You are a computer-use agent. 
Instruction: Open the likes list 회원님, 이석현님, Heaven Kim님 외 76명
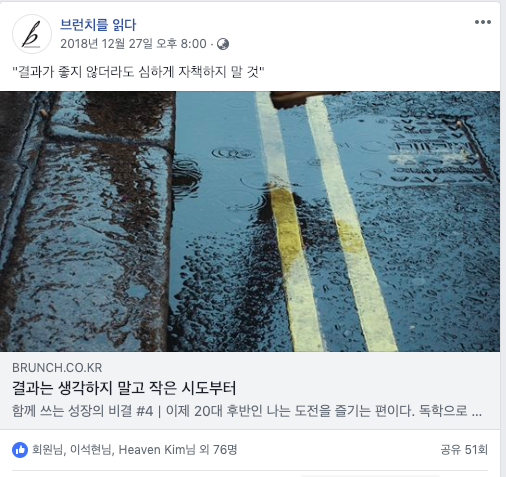(x=134, y=450)
